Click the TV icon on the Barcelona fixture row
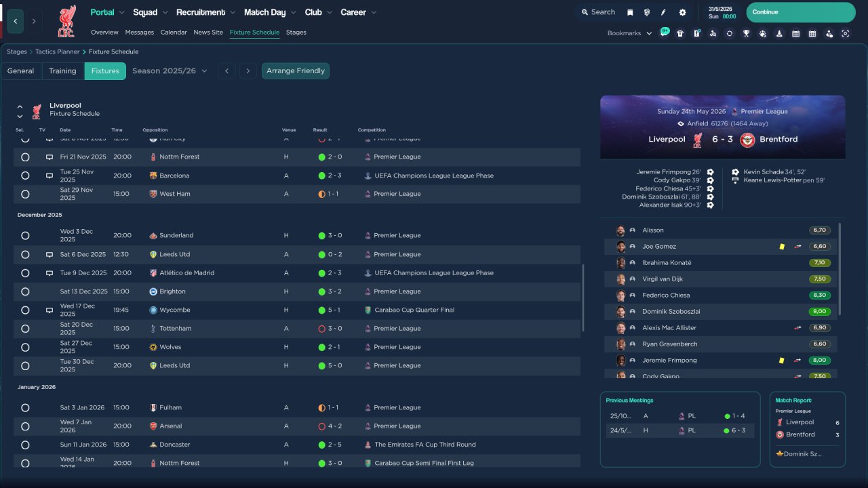The height and width of the screenshot is (488, 868). 50,176
